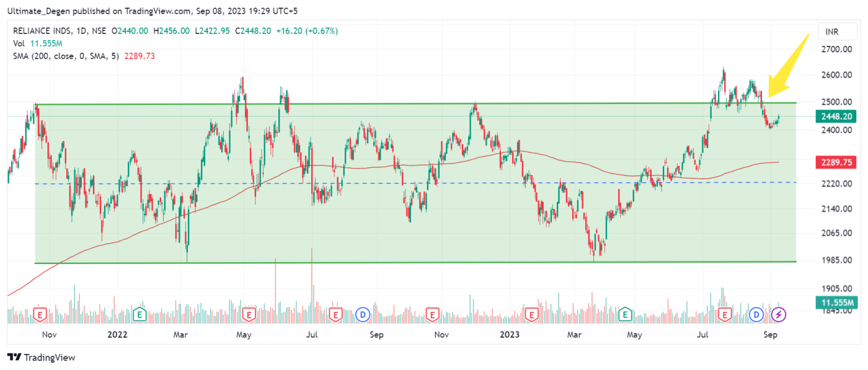Click the purple lightning bolt event marker

click(777, 315)
